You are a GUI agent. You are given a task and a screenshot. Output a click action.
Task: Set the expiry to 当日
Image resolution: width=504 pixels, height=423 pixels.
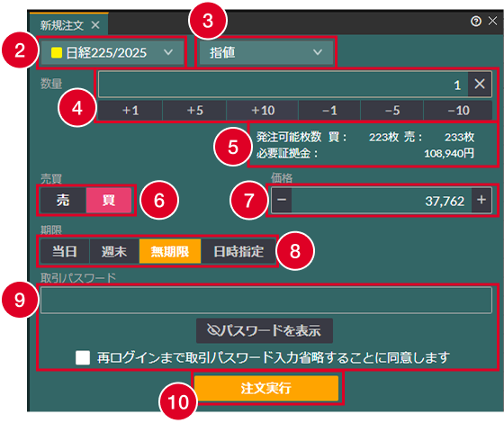[x=65, y=251]
